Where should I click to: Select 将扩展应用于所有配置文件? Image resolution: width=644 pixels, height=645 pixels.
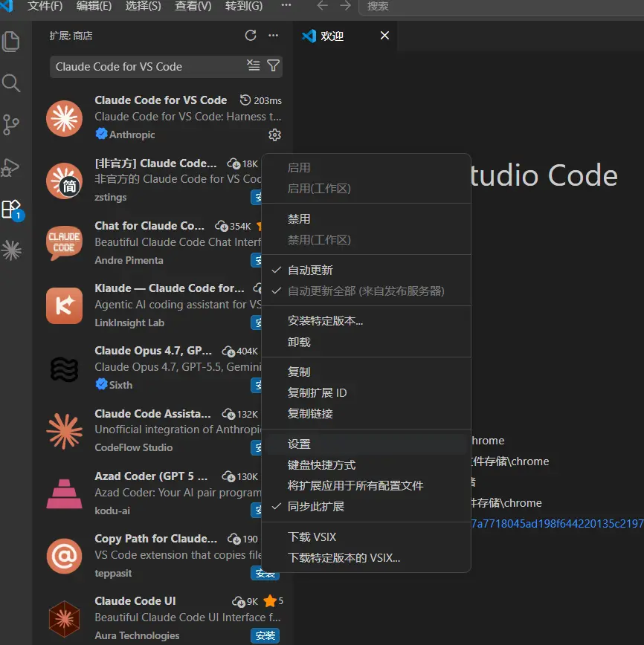coord(366,486)
